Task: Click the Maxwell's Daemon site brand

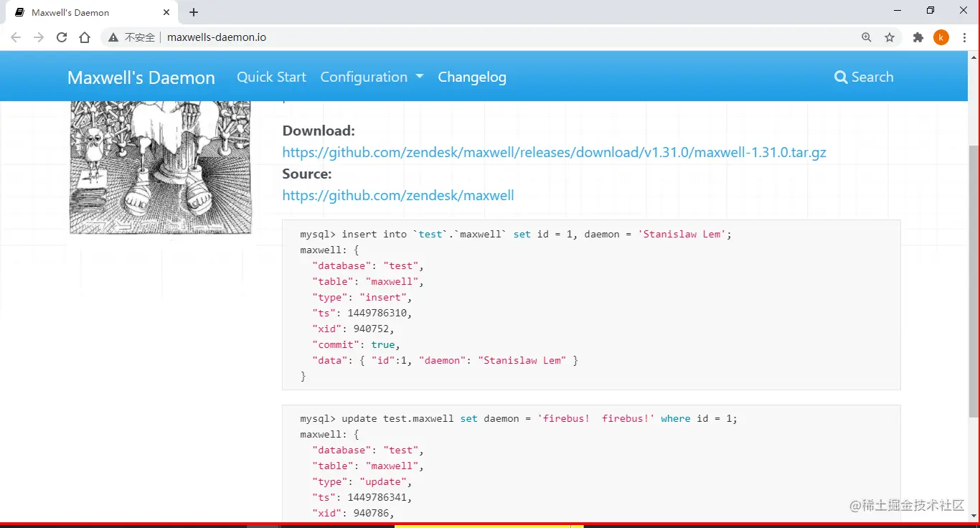Action: click(141, 77)
